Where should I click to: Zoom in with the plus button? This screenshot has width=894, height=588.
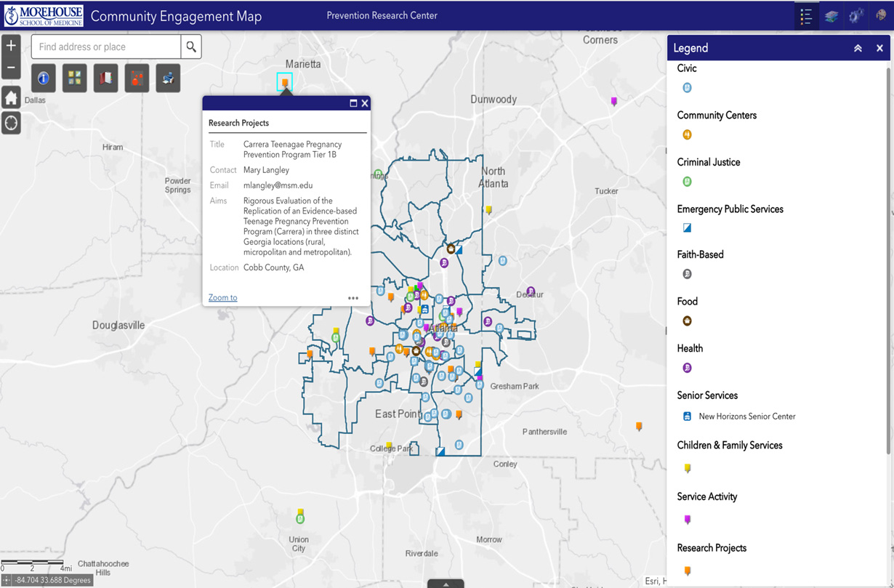(x=11, y=46)
